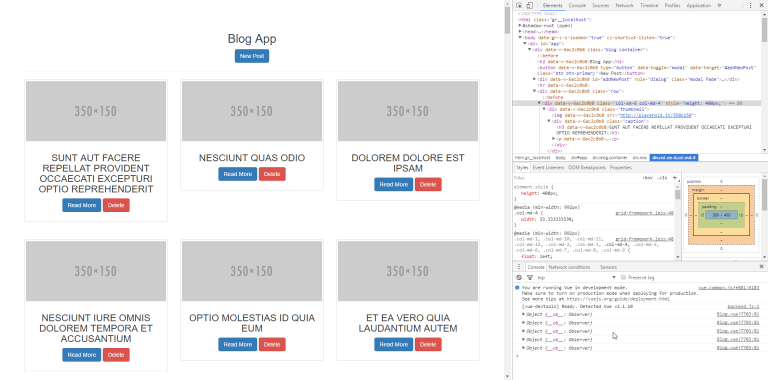Click the New Post button
Viewport: 768px width, 380px height.
252,56
